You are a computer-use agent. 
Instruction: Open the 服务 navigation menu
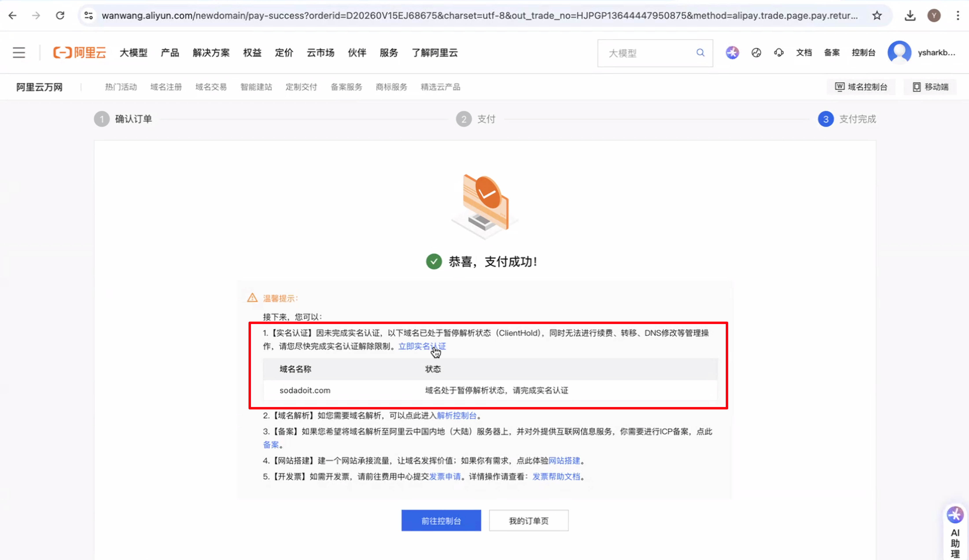pos(389,53)
